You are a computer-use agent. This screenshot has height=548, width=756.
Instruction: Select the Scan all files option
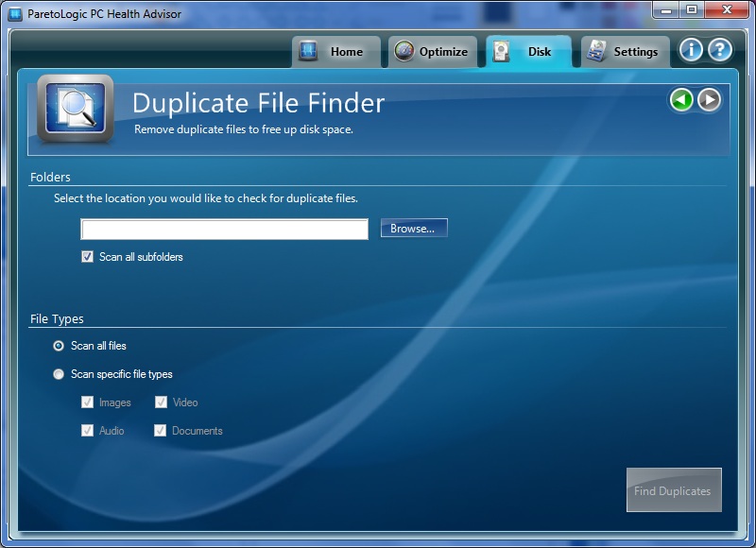coord(58,348)
